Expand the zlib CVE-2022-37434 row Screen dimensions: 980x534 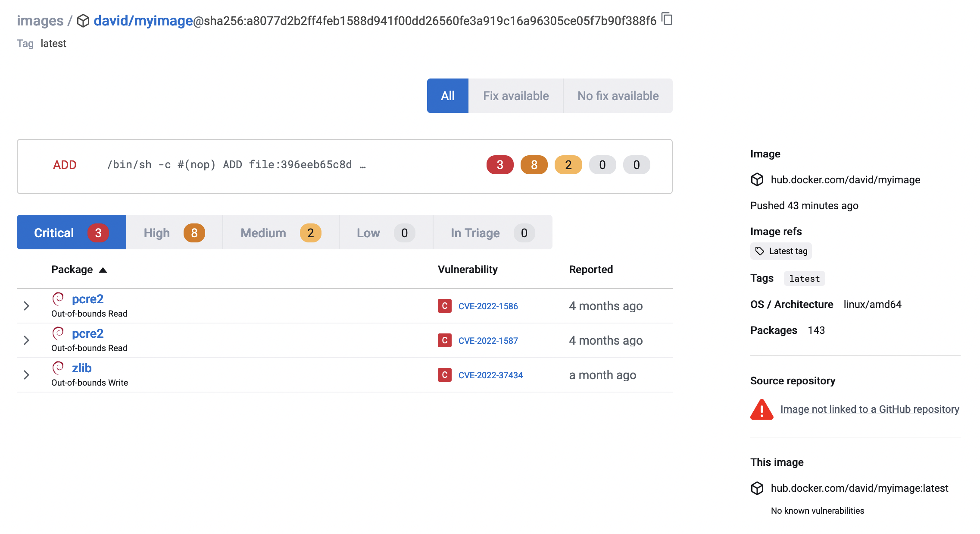26,375
